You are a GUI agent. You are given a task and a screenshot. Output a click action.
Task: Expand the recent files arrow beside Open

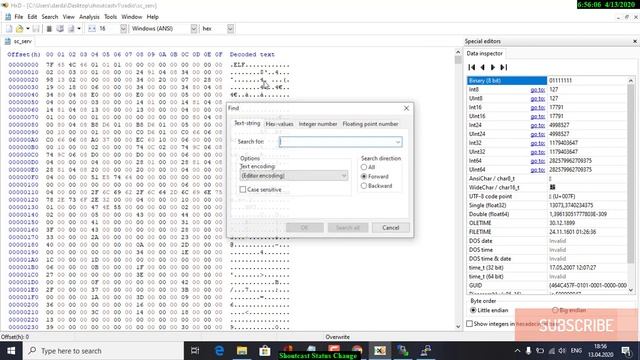tap(28, 29)
